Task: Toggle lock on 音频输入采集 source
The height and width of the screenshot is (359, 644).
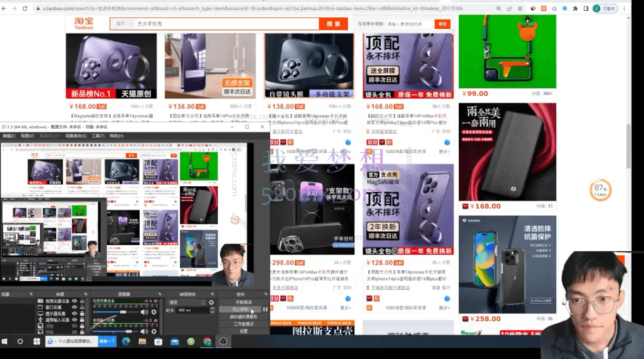Action: (82, 319)
